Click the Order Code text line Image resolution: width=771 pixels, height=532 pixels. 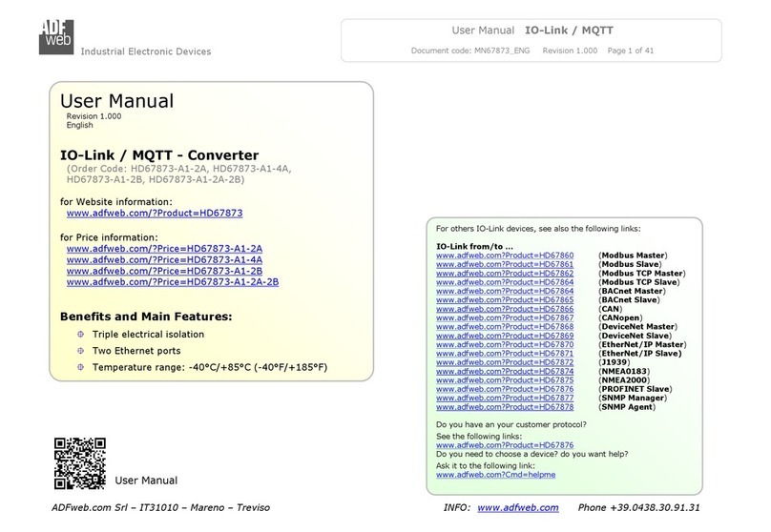tap(179, 174)
